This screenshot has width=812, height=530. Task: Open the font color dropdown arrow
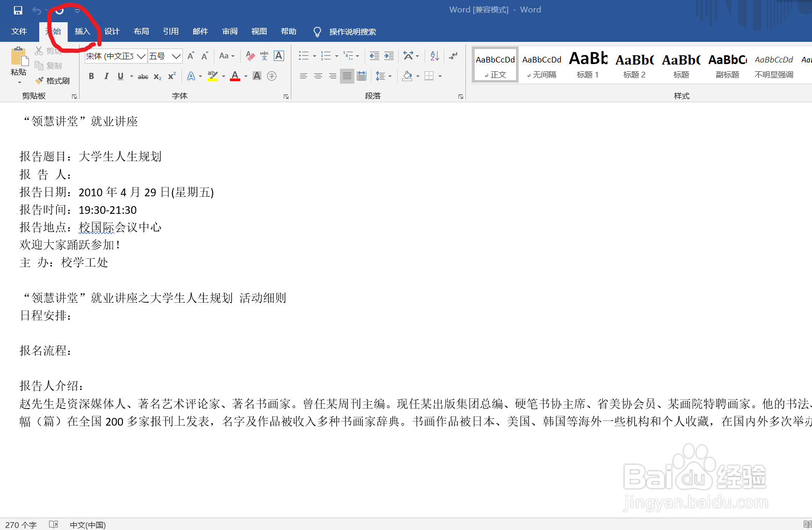tap(246, 76)
